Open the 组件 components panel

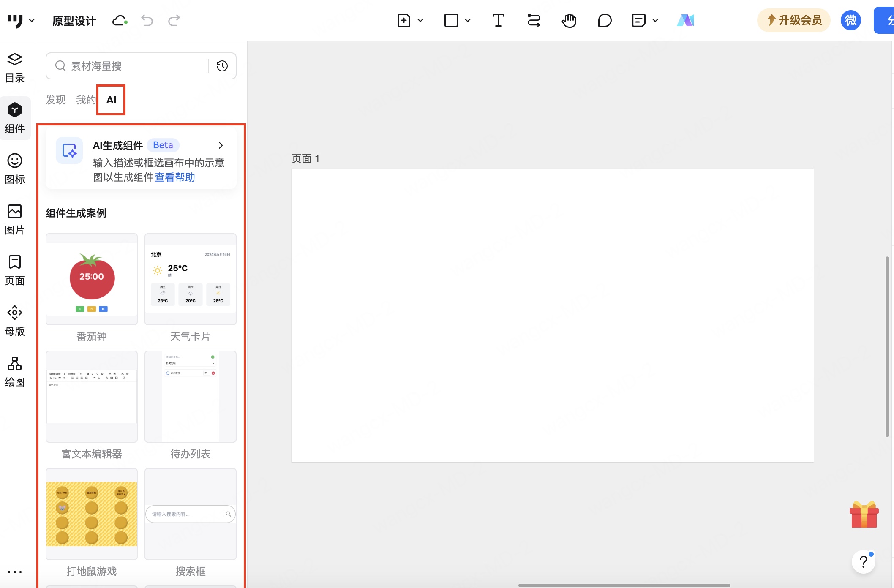click(x=15, y=118)
